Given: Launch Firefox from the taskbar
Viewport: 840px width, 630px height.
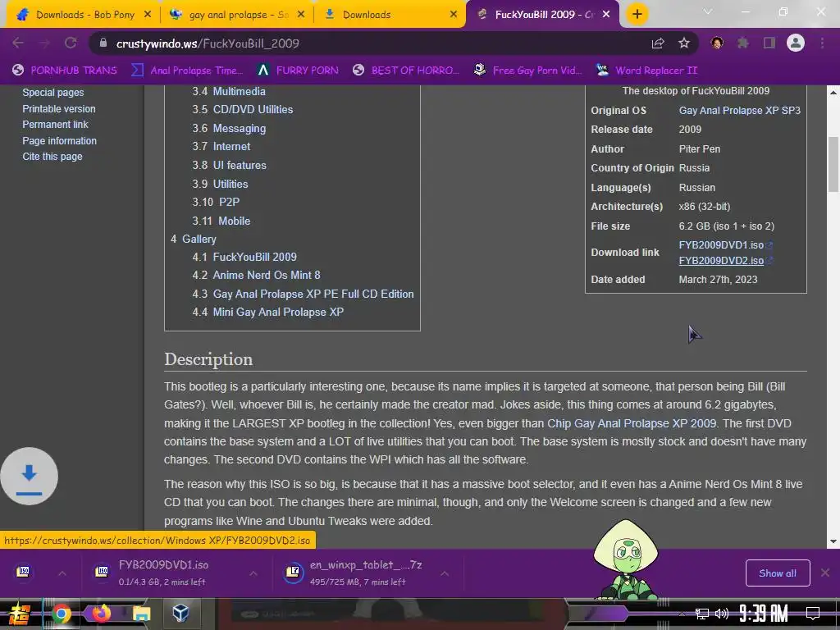Looking at the screenshot, I should tap(101, 613).
